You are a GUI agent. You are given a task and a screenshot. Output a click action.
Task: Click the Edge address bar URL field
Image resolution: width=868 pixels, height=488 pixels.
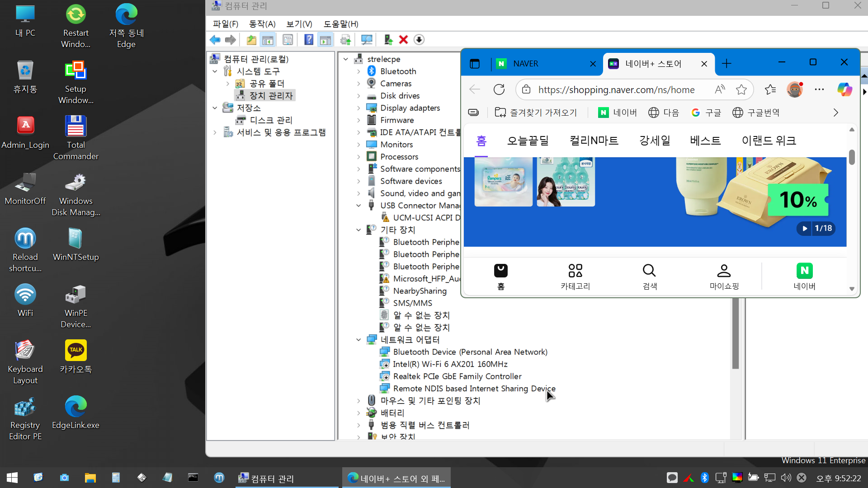pos(616,89)
